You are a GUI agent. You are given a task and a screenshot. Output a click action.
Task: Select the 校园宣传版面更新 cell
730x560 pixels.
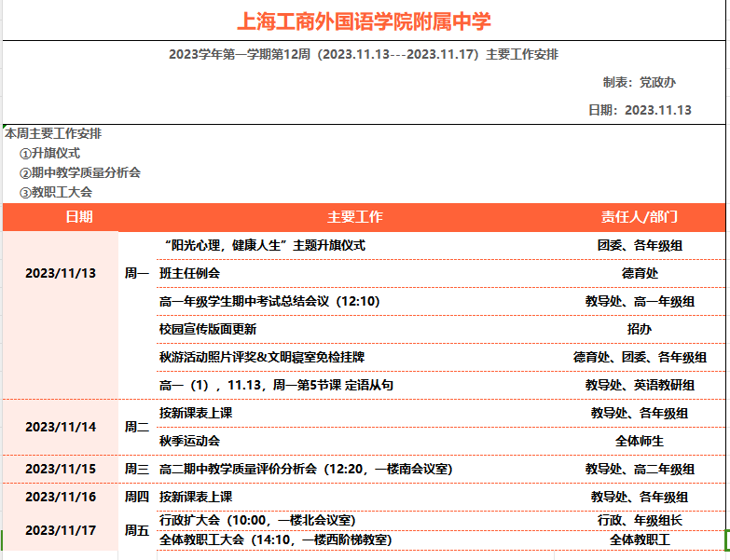(208, 329)
